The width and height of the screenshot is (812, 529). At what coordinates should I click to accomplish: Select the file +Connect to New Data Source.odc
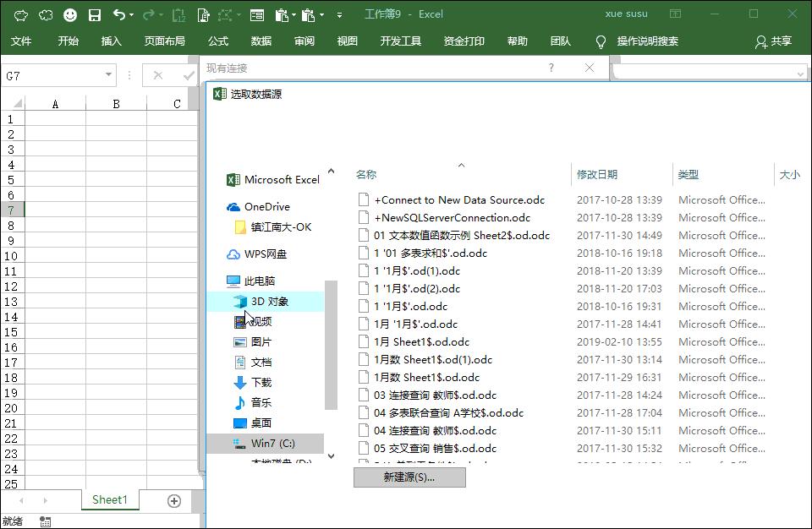(460, 199)
